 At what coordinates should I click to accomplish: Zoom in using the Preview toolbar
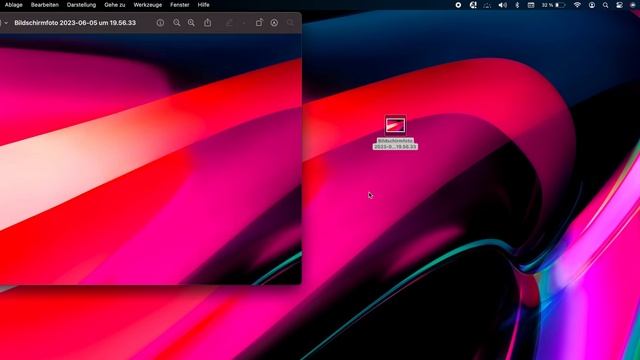click(x=191, y=23)
